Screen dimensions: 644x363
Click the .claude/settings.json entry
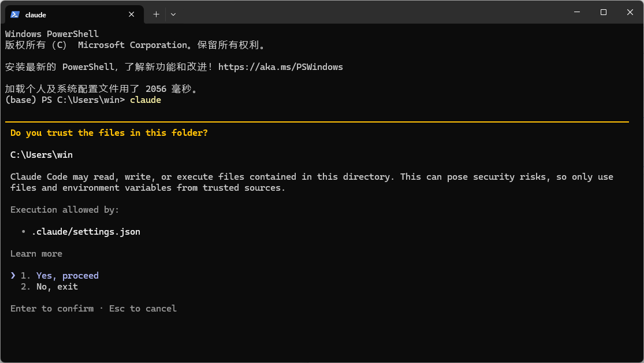click(86, 232)
